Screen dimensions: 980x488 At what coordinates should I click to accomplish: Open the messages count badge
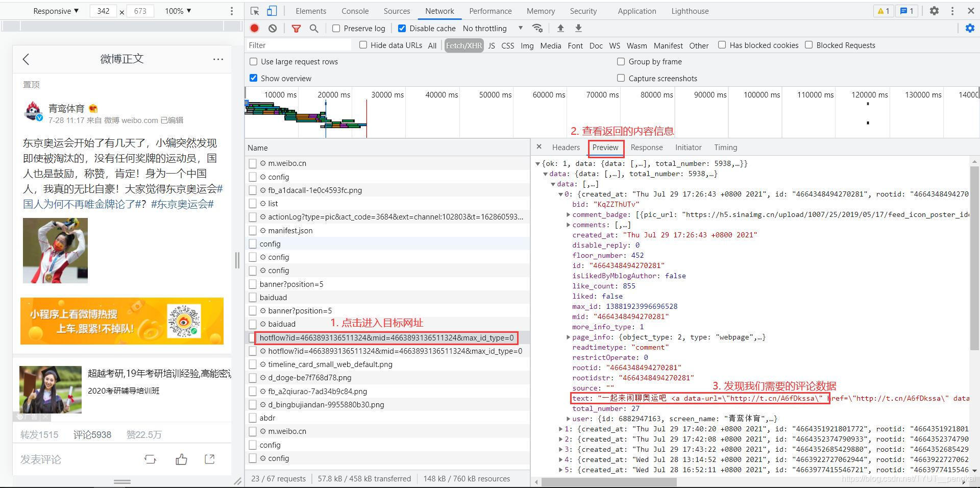click(907, 11)
